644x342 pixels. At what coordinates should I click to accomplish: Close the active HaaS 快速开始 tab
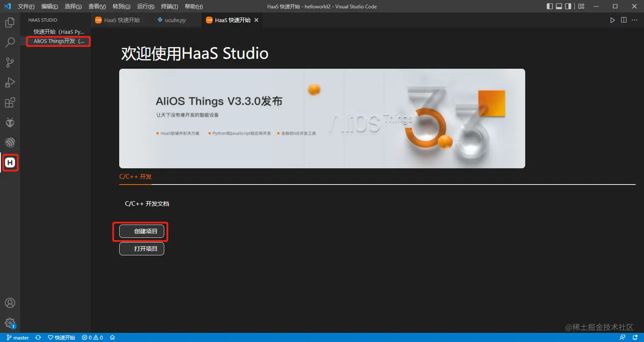tap(256, 20)
